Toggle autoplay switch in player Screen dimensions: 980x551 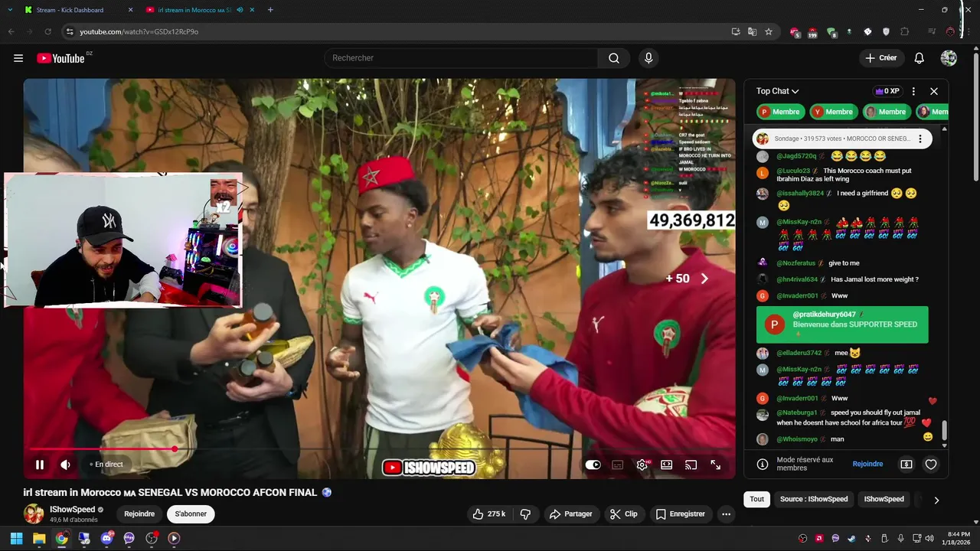(593, 465)
